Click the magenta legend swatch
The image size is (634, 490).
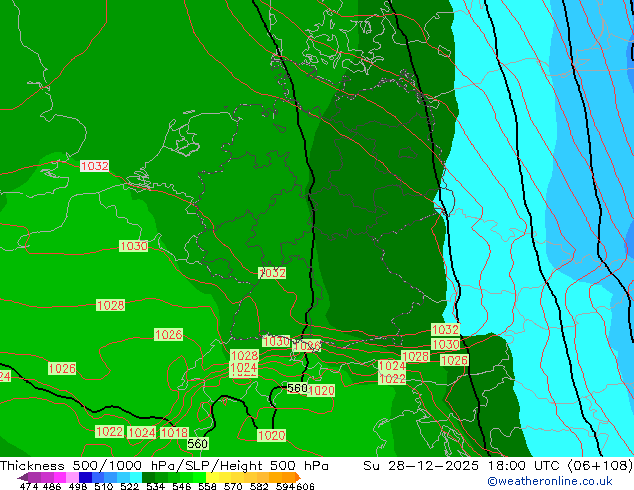click(60, 477)
